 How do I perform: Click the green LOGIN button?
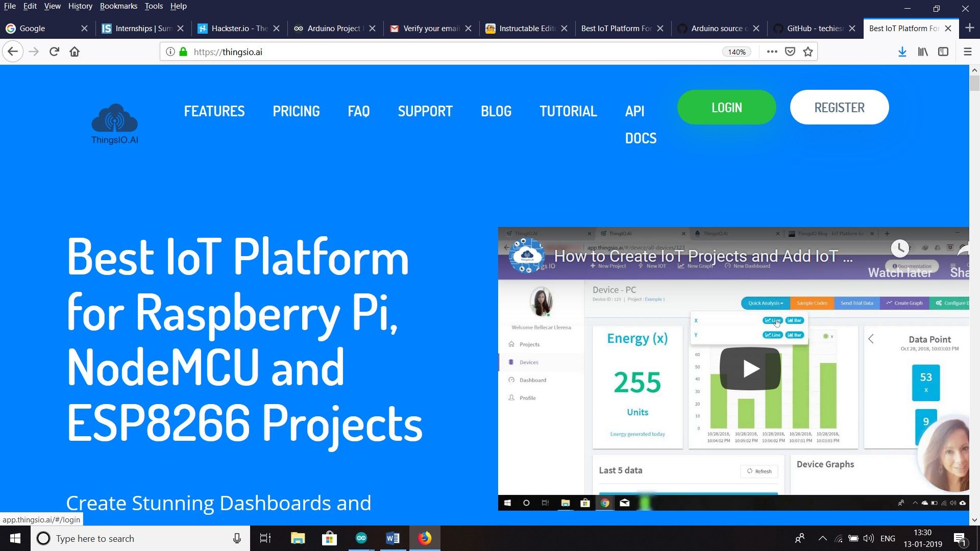[726, 107]
